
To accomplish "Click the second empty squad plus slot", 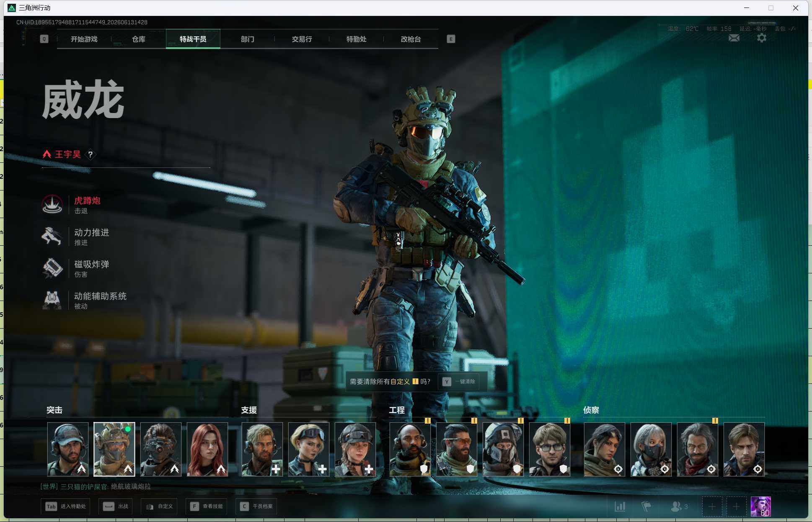I will [x=736, y=507].
